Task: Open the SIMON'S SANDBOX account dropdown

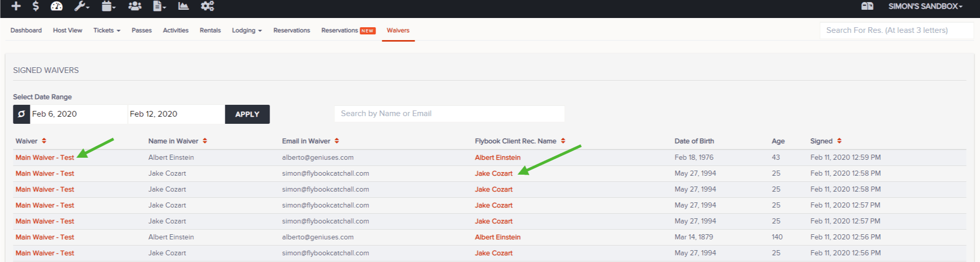Action: click(925, 6)
